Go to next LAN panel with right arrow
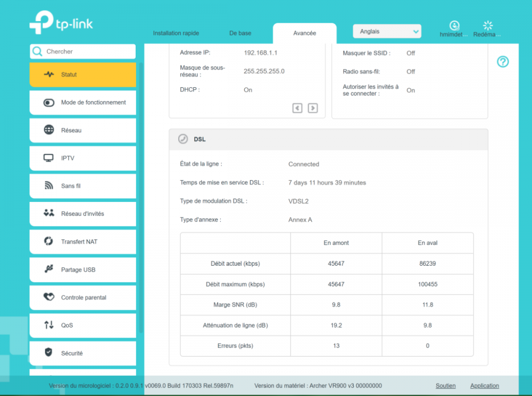The width and height of the screenshot is (532, 396). point(313,108)
